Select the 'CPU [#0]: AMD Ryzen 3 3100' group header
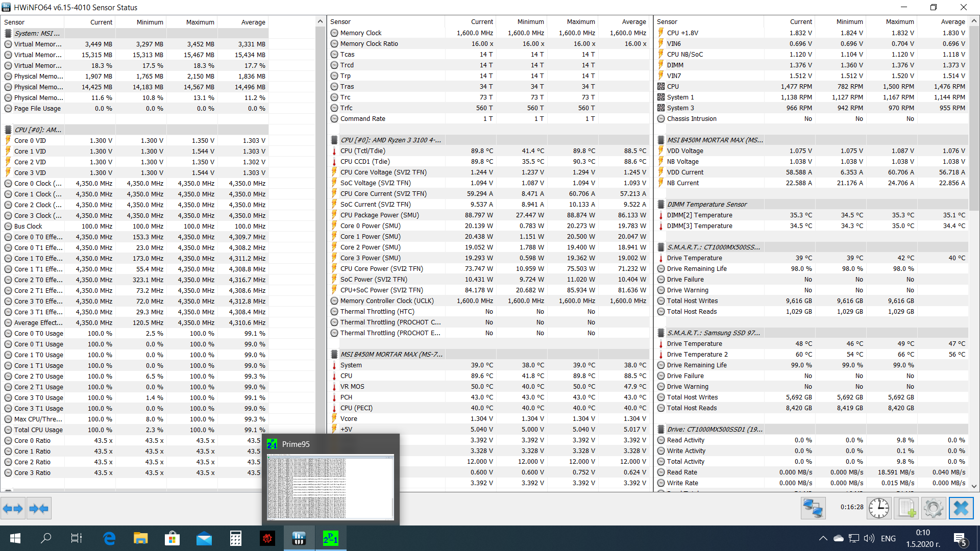Viewport: 980px width, 551px height. click(x=489, y=140)
